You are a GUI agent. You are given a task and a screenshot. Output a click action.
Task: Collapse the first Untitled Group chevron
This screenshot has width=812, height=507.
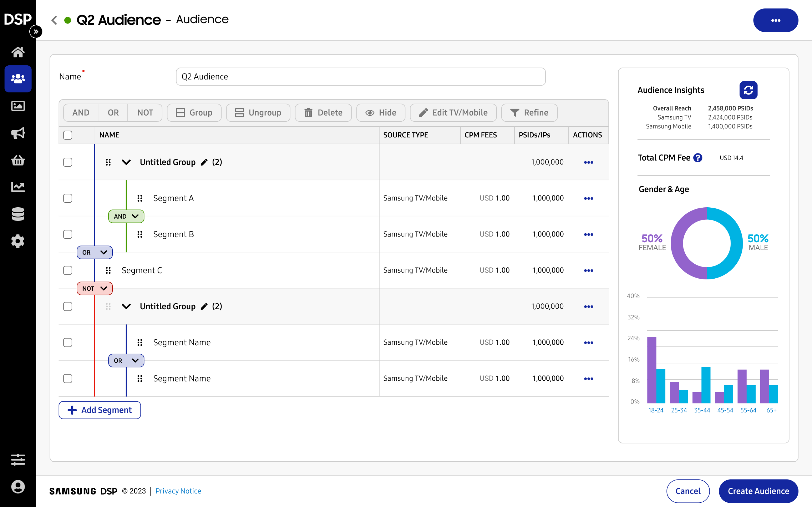[x=126, y=162]
